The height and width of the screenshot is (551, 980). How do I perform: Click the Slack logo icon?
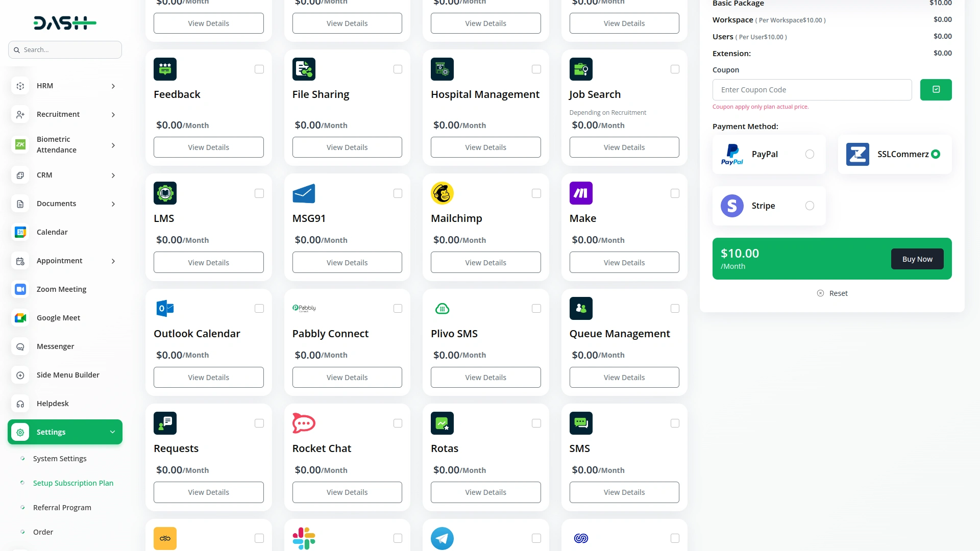pyautogui.click(x=304, y=538)
